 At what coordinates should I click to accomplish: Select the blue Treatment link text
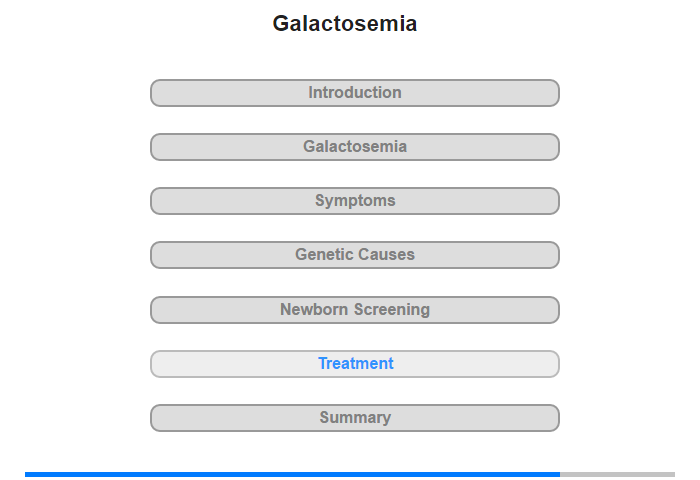[356, 363]
